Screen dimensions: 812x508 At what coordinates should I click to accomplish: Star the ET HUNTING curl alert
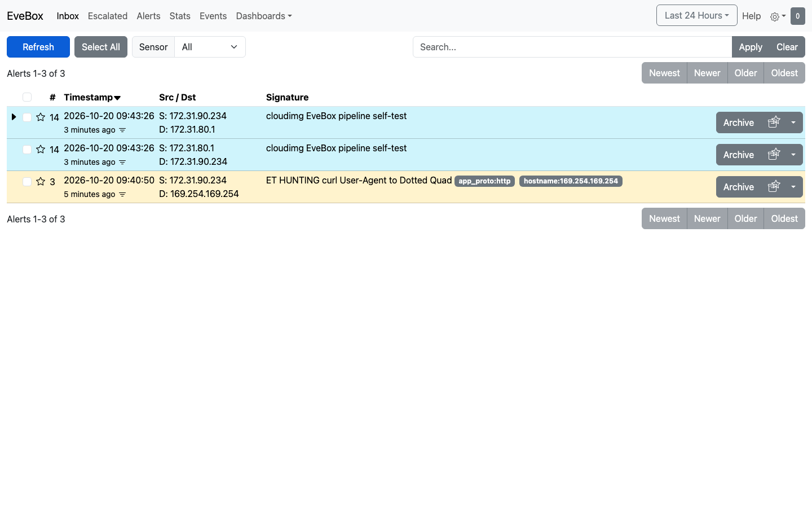click(x=41, y=182)
